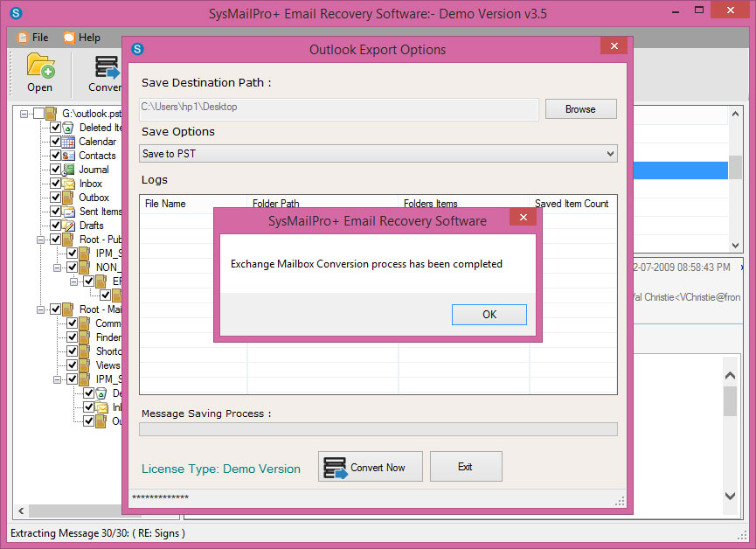Viewport: 756px width, 549px height.
Task: Click the Convert Now button
Action: click(371, 467)
